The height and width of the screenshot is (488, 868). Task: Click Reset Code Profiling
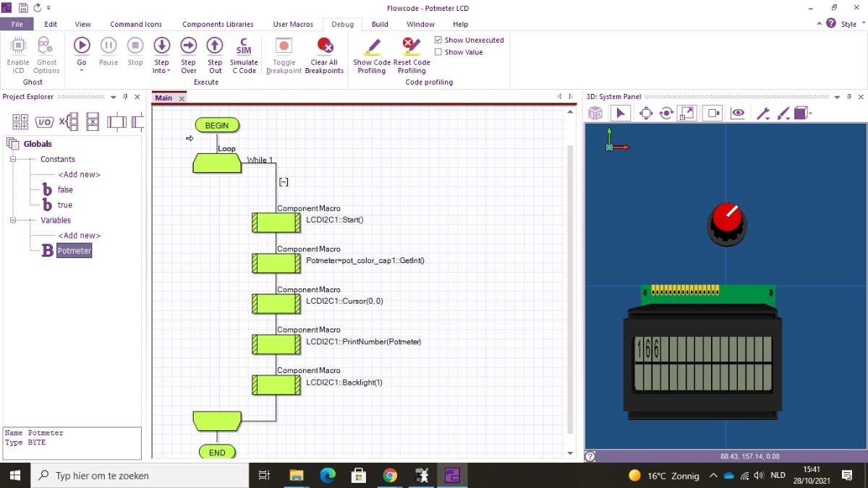(412, 55)
